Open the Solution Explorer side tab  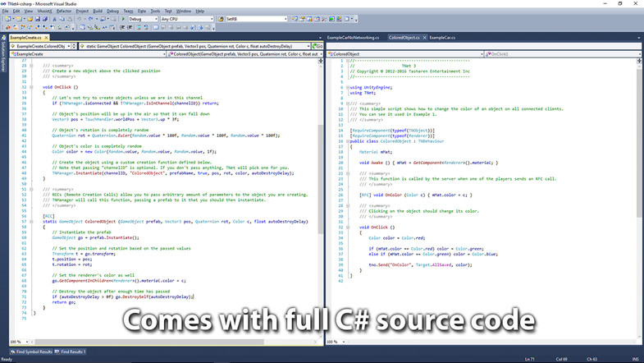tap(3, 54)
